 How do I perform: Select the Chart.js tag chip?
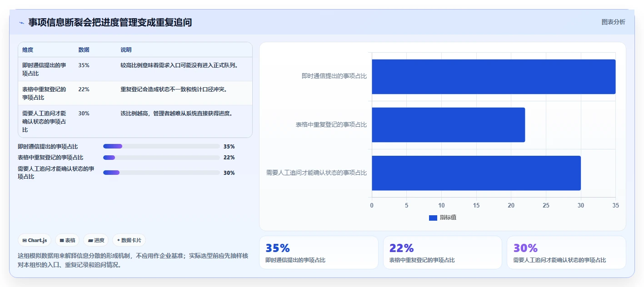pos(35,240)
